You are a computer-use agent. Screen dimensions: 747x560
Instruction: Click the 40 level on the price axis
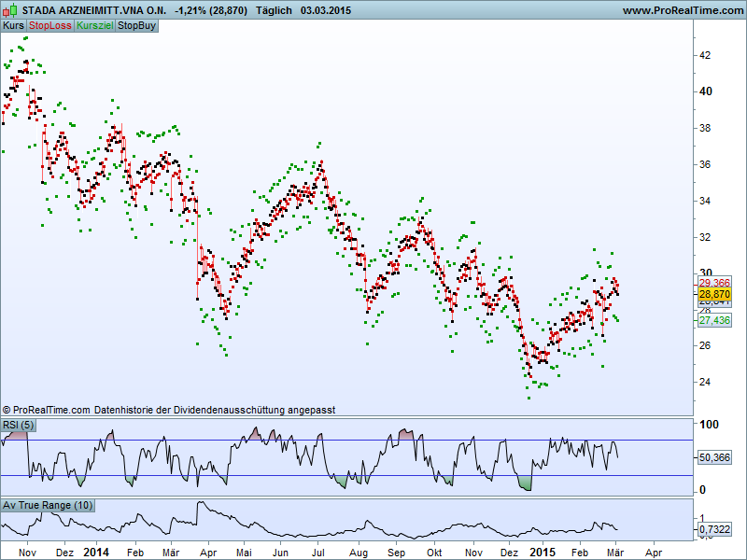click(x=706, y=91)
